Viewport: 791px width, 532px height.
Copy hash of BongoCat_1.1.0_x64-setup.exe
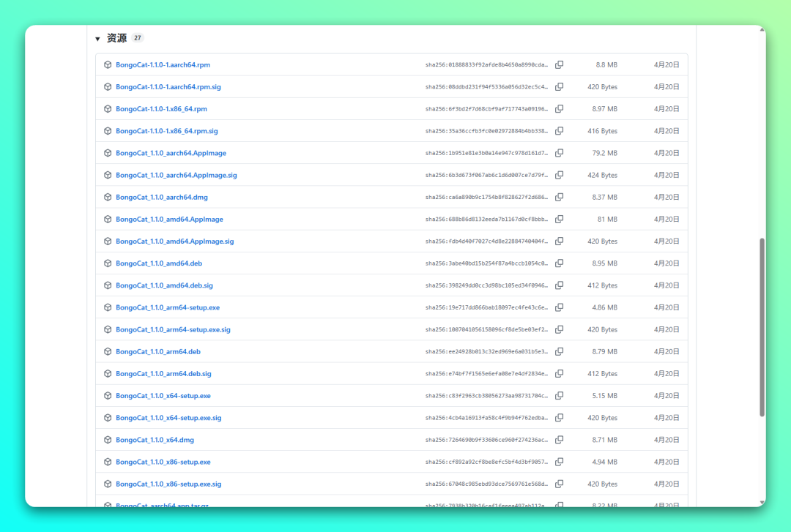[x=559, y=395]
